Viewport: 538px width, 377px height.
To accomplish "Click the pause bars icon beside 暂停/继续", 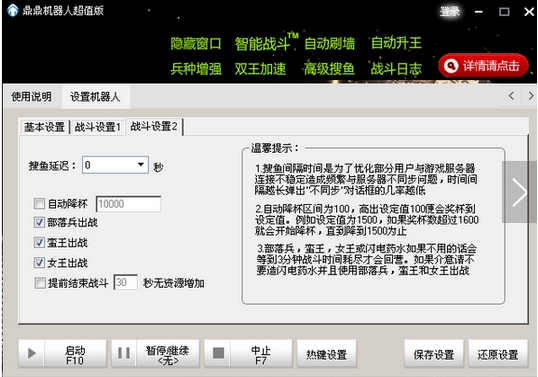I will [124, 353].
